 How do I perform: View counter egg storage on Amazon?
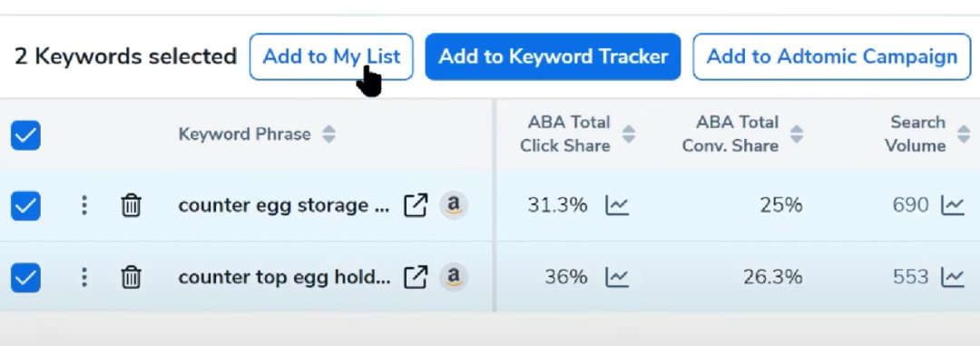pyautogui.click(x=454, y=205)
